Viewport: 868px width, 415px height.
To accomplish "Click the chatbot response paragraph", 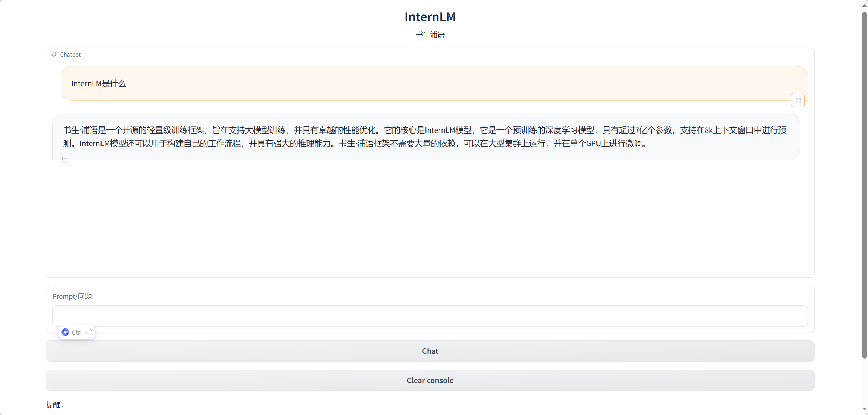I will tap(424, 137).
